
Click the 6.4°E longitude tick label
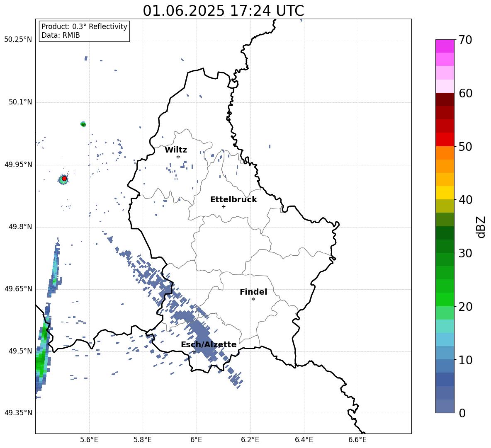[x=304, y=440]
